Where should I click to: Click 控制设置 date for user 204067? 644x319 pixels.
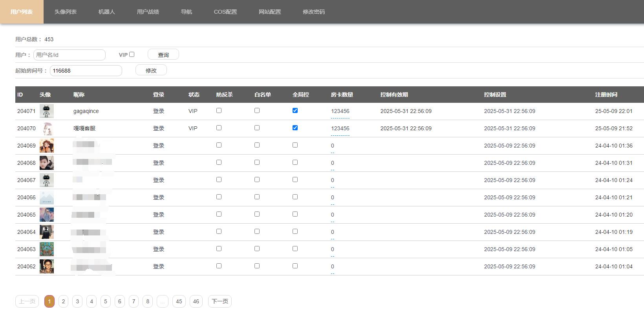(x=510, y=180)
